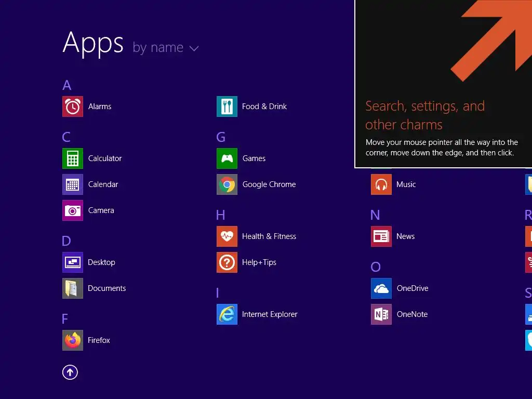Click the 'OneDrive' text label
The image size is (532, 399).
413,288
